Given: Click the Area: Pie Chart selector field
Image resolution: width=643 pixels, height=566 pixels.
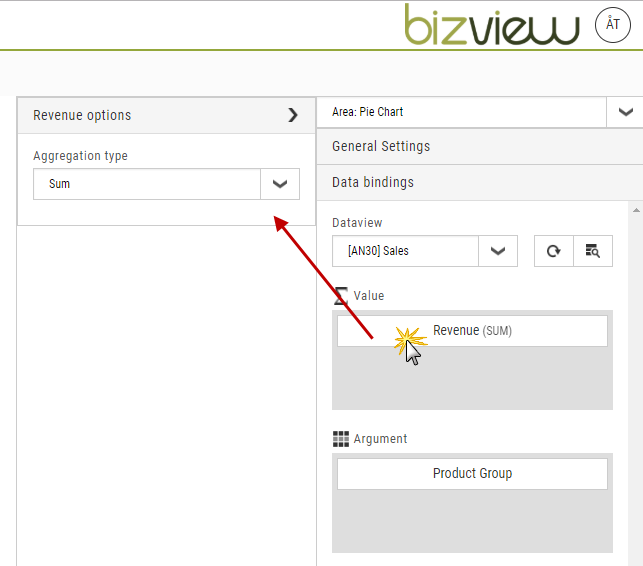Looking at the screenshot, I should tap(462, 112).
